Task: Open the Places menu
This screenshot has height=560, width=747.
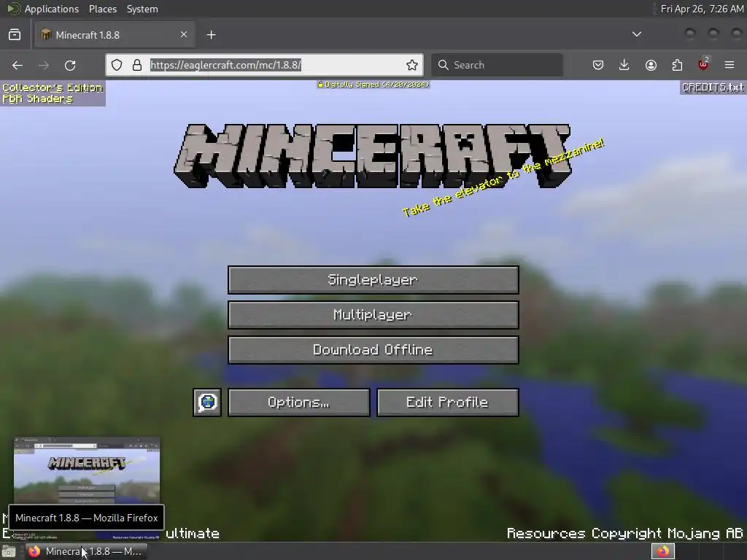Action: tap(103, 9)
